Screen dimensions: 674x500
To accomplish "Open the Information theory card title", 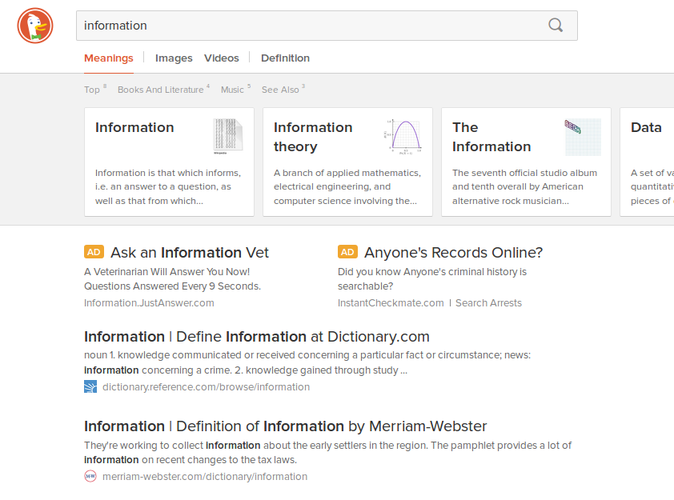I will [x=313, y=137].
